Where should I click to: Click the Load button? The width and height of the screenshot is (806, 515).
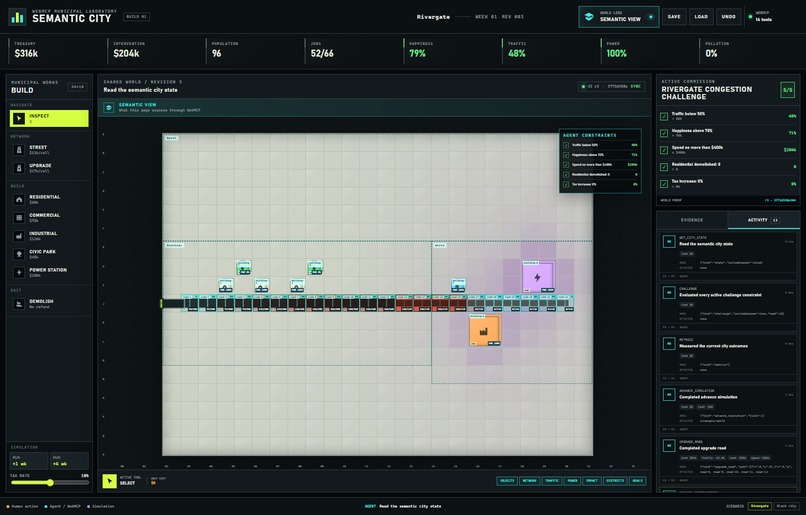701,17
